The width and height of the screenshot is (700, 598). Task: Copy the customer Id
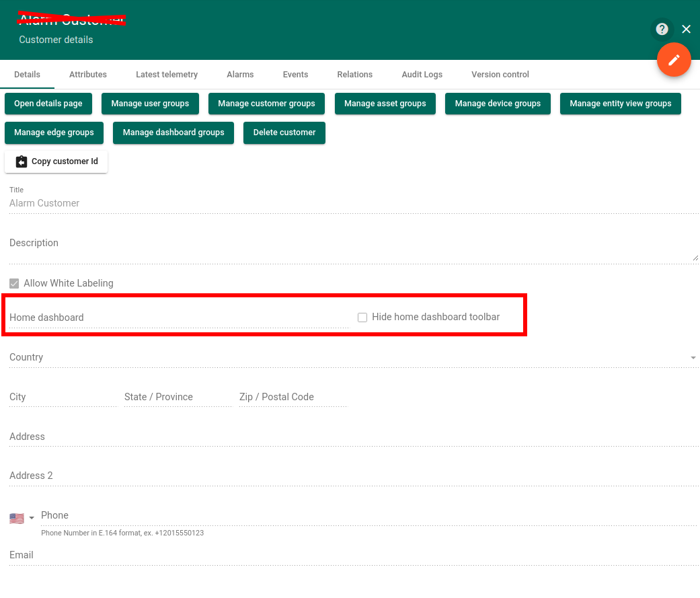[x=56, y=161]
